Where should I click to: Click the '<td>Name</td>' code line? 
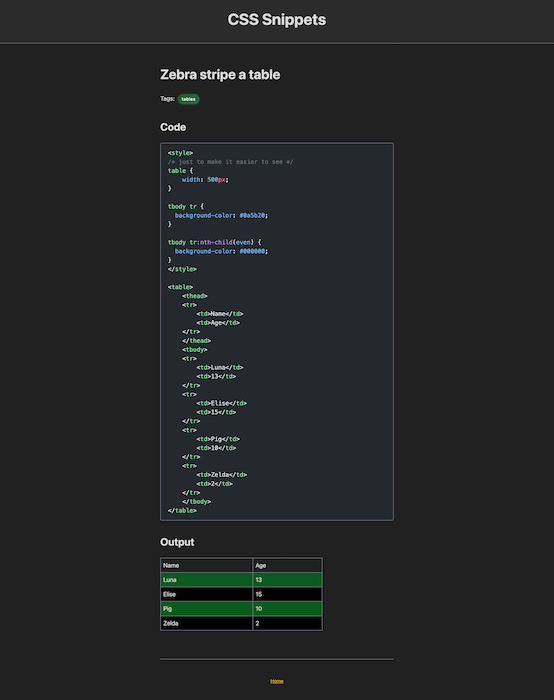pos(220,313)
